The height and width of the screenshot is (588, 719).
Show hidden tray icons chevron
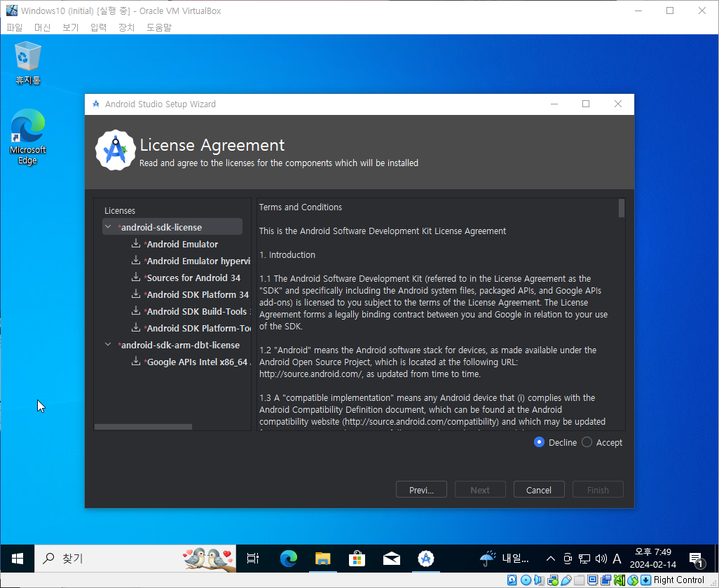click(551, 558)
